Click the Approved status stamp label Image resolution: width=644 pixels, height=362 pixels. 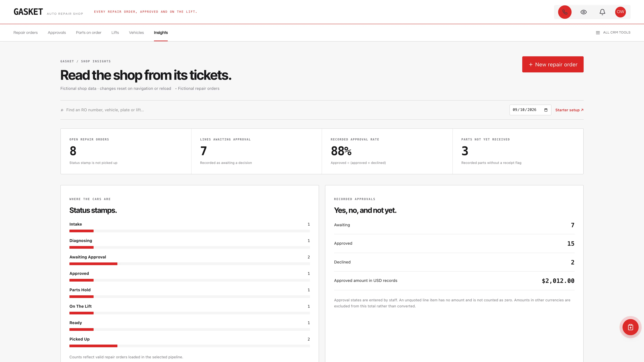pos(79,274)
